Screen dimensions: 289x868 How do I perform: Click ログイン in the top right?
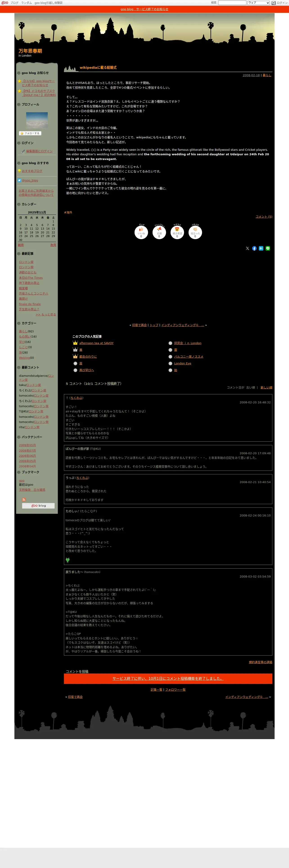(x=282, y=3)
